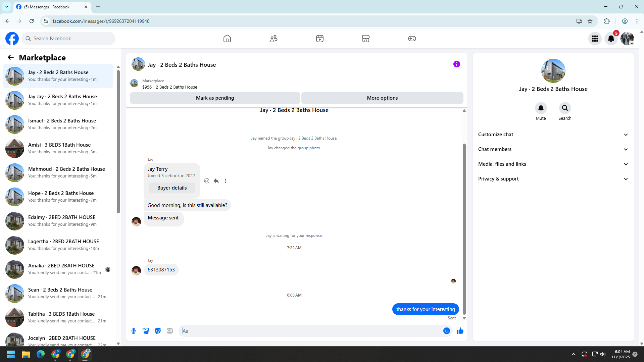
Task: Expand the Customize chat section
Action: [553, 135]
